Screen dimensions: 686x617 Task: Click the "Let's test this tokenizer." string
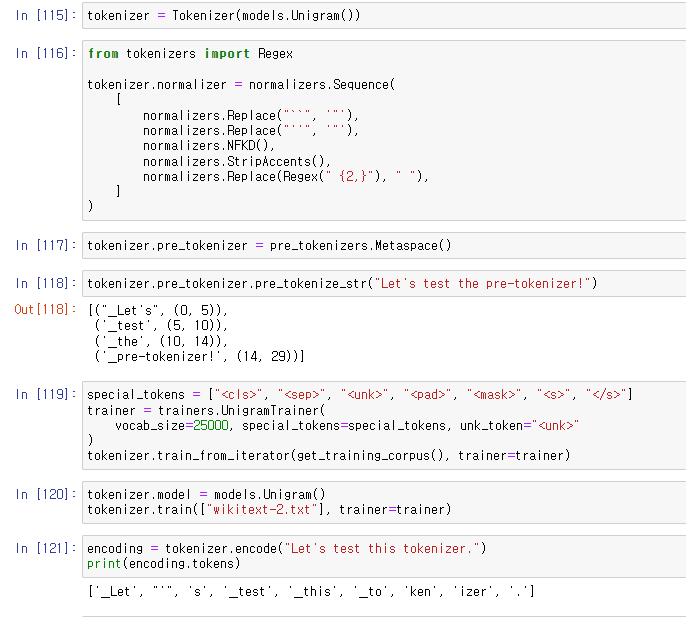[x=382, y=548]
